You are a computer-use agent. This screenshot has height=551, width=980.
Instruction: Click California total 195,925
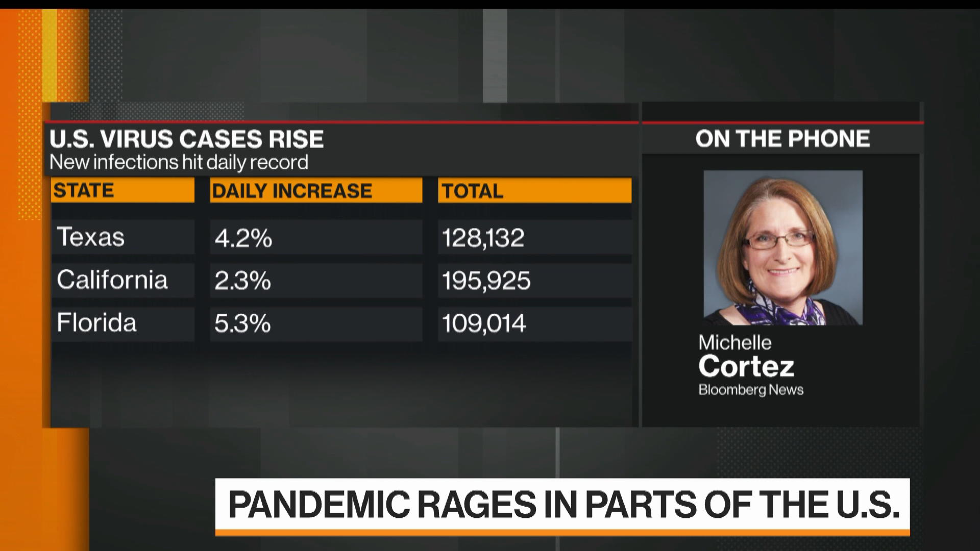pyautogui.click(x=486, y=281)
